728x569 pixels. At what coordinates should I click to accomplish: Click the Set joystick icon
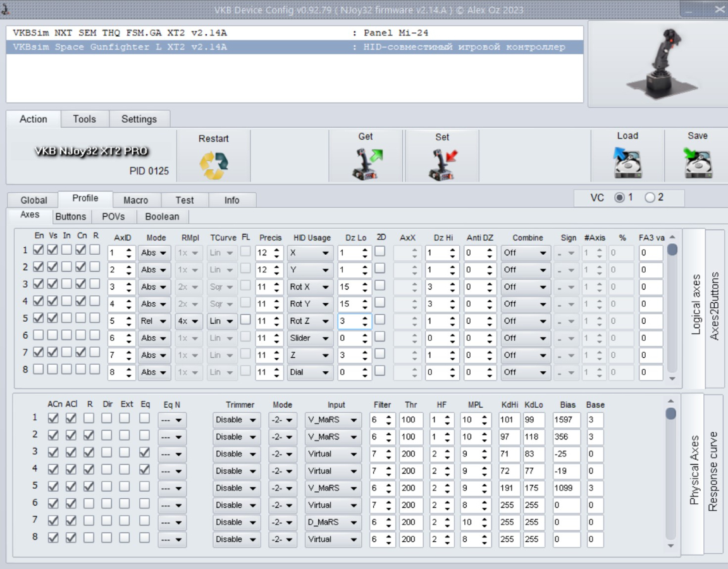point(442,164)
